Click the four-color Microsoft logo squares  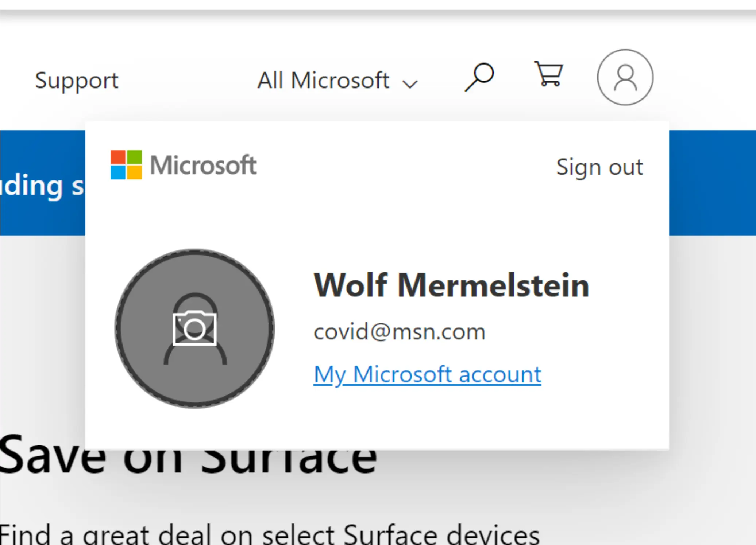(126, 165)
